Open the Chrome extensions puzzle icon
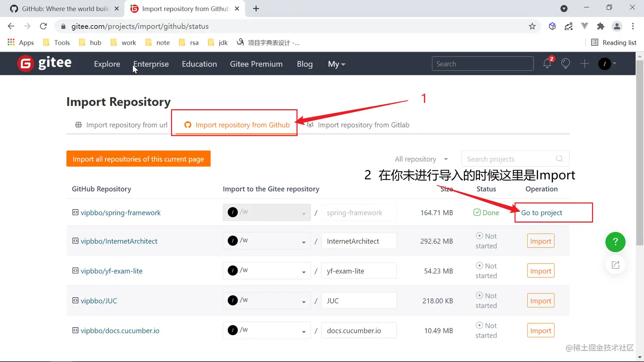This screenshot has height=362, width=644. click(x=601, y=26)
